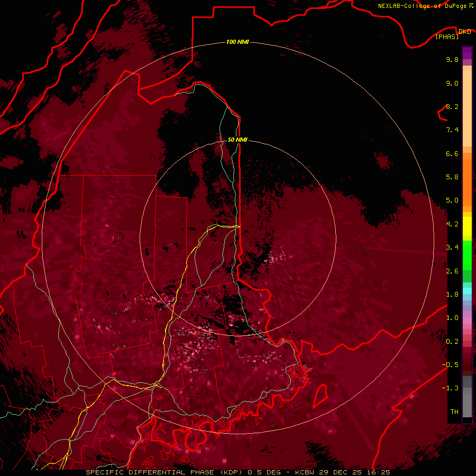The height and width of the screenshot is (476, 476).
Task: Click the "TH" threshold legend label
Action: (454, 412)
